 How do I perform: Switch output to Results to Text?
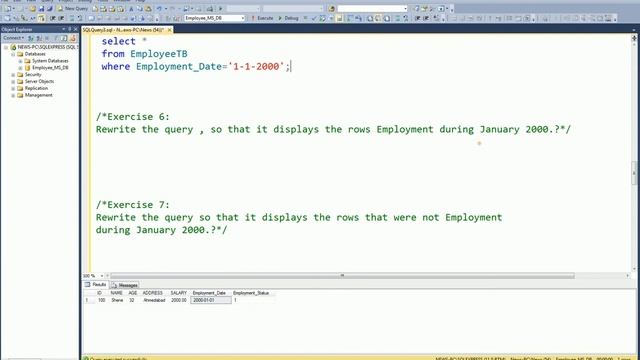tap(370, 18)
